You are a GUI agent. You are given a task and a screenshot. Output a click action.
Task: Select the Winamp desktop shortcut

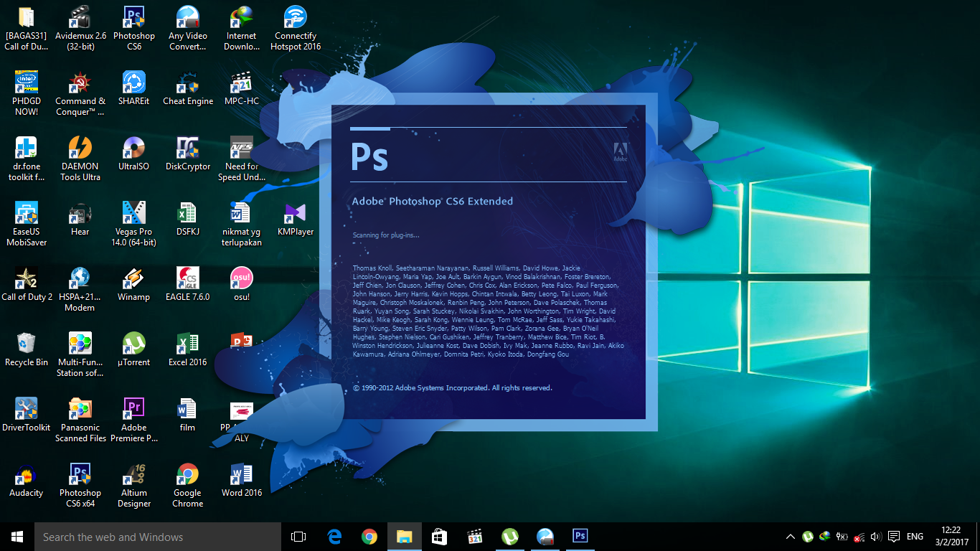click(134, 285)
